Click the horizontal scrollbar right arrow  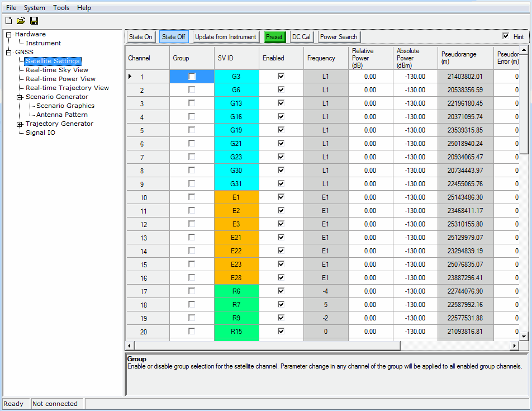515,346
